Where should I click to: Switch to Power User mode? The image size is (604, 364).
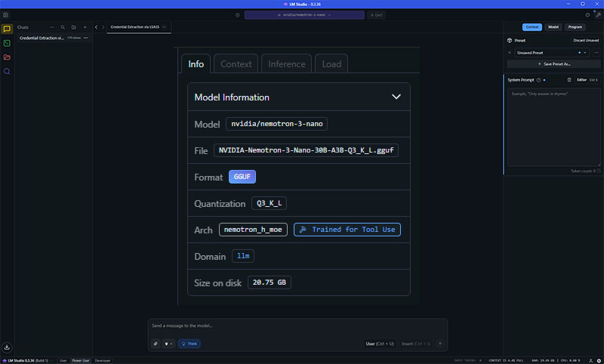[81, 360]
